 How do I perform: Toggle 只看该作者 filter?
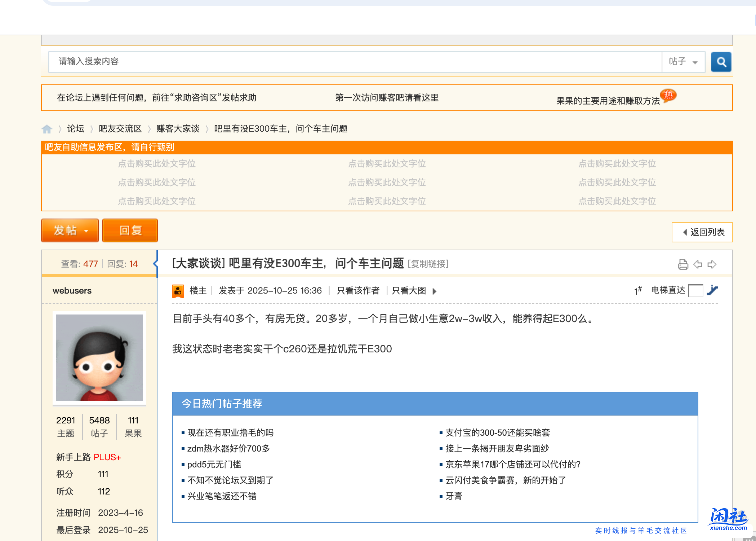358,290
